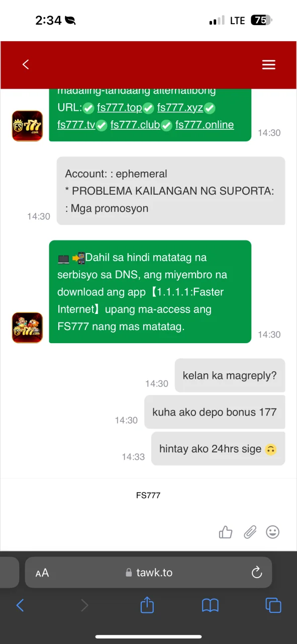
Task: Show Safari tabs overview icon
Action: tap(273, 605)
